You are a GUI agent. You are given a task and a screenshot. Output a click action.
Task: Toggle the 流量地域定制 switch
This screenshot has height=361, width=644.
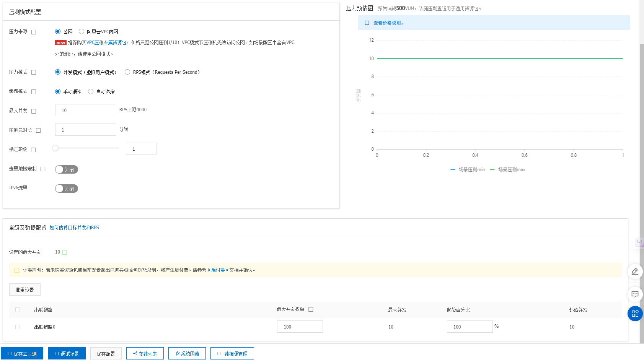[67, 169]
